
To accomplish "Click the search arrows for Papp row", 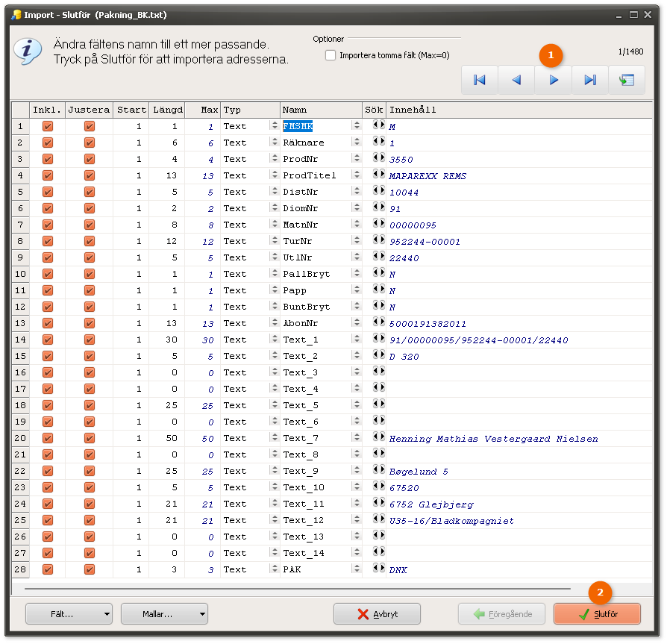I will [378, 289].
